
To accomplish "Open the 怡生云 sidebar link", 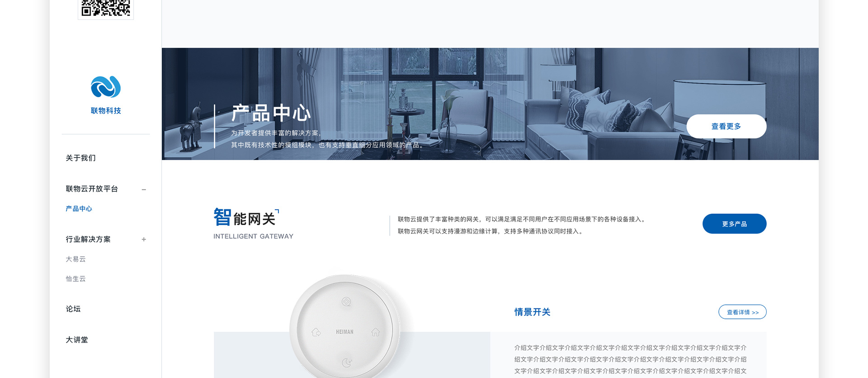I will [x=75, y=279].
